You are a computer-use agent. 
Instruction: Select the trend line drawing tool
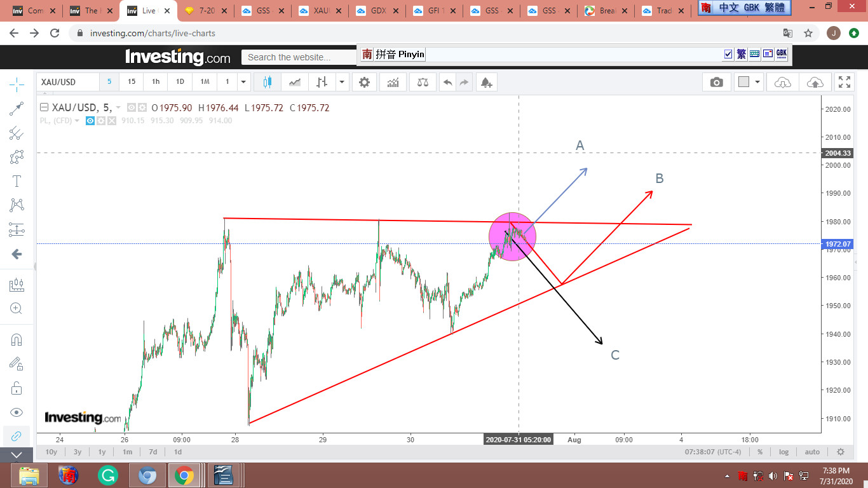(17, 109)
